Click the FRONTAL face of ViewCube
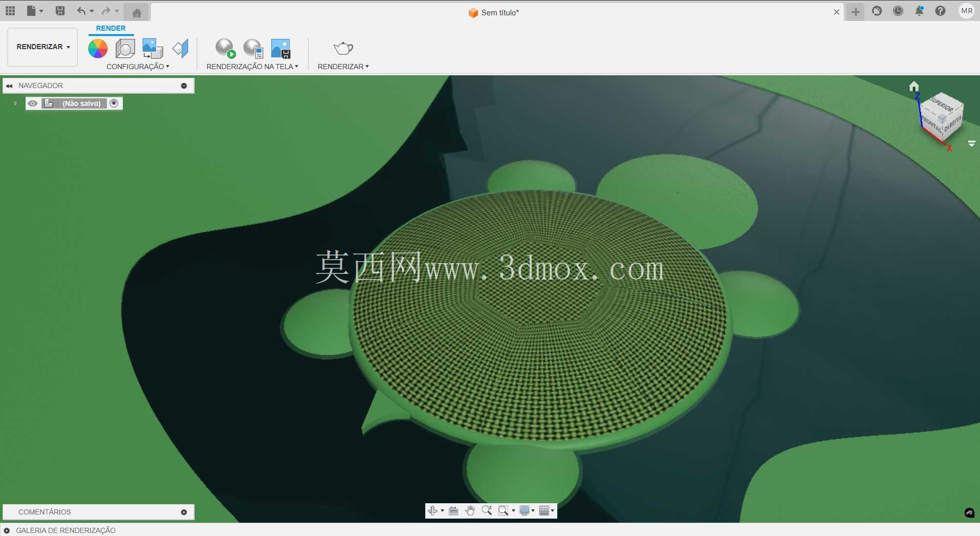This screenshot has width=980, height=536. click(x=931, y=124)
